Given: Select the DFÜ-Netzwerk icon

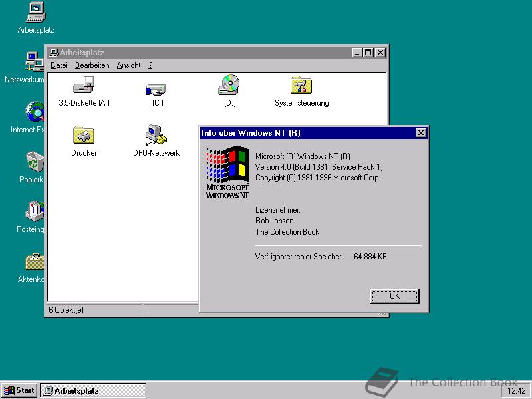Looking at the screenshot, I should 156,135.
